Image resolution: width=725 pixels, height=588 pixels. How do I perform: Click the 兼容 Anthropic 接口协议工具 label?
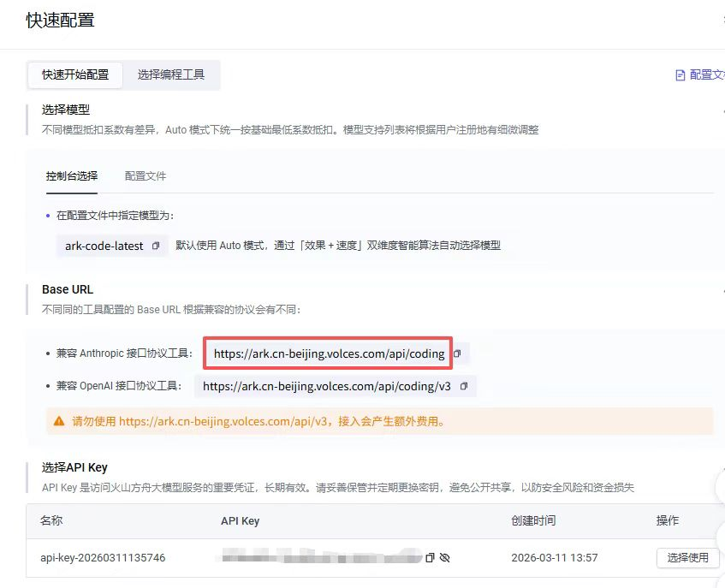click(124, 353)
